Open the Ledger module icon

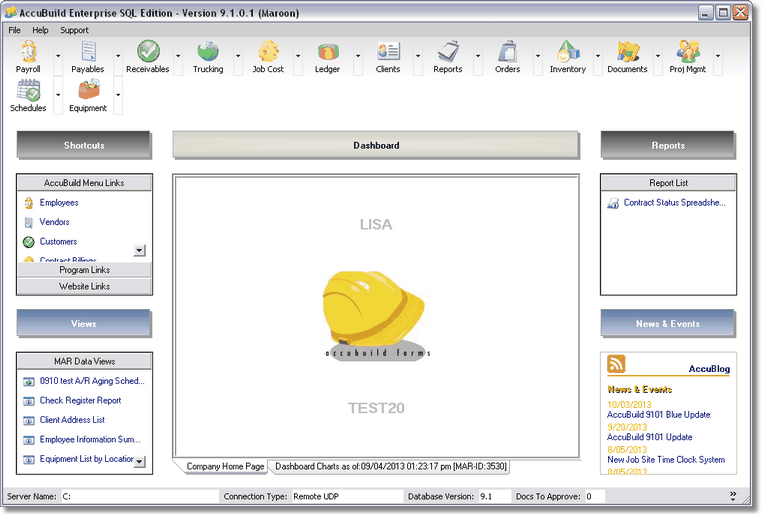tap(328, 52)
